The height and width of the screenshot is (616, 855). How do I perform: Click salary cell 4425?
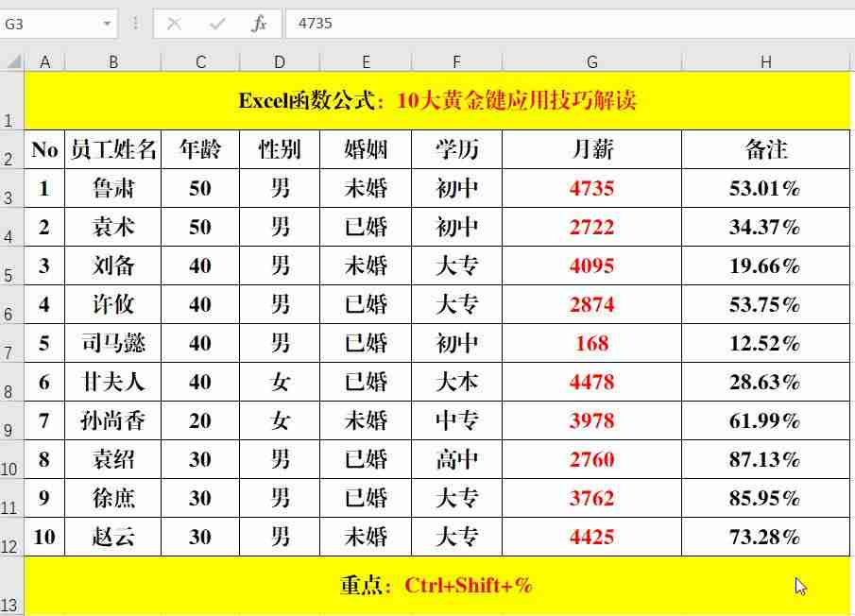pyautogui.click(x=591, y=537)
